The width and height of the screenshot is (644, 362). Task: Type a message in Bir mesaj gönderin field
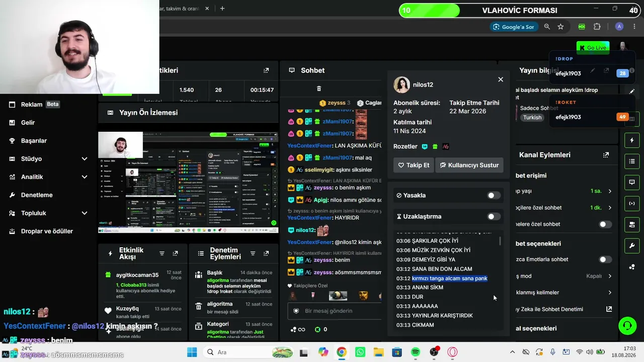coord(335,311)
